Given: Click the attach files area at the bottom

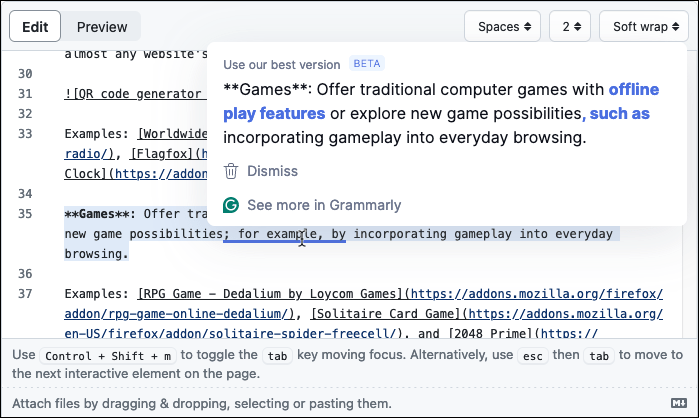Looking at the screenshot, I should tap(202, 403).
